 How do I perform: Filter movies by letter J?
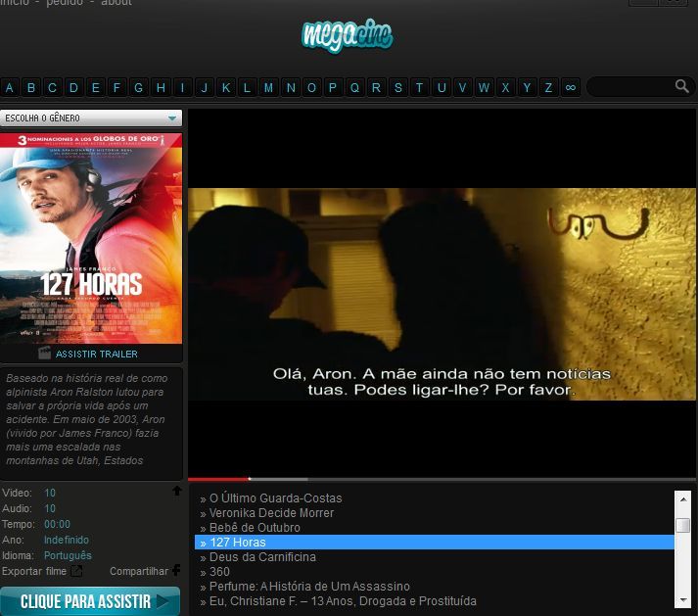[204, 87]
